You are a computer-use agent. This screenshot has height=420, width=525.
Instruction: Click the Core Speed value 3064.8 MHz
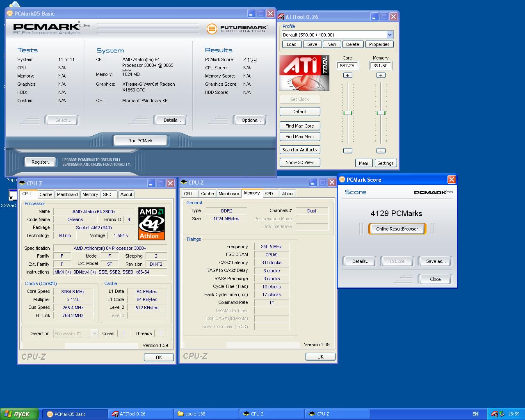tap(73, 292)
